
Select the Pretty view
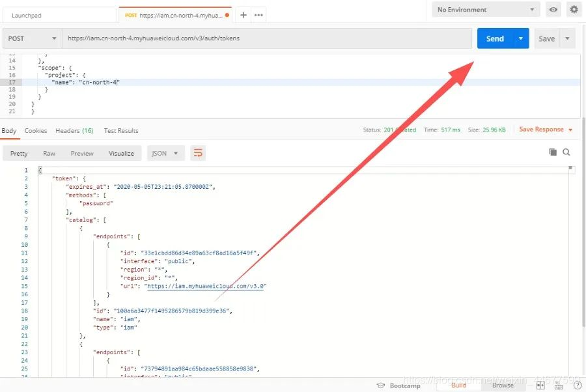(19, 153)
